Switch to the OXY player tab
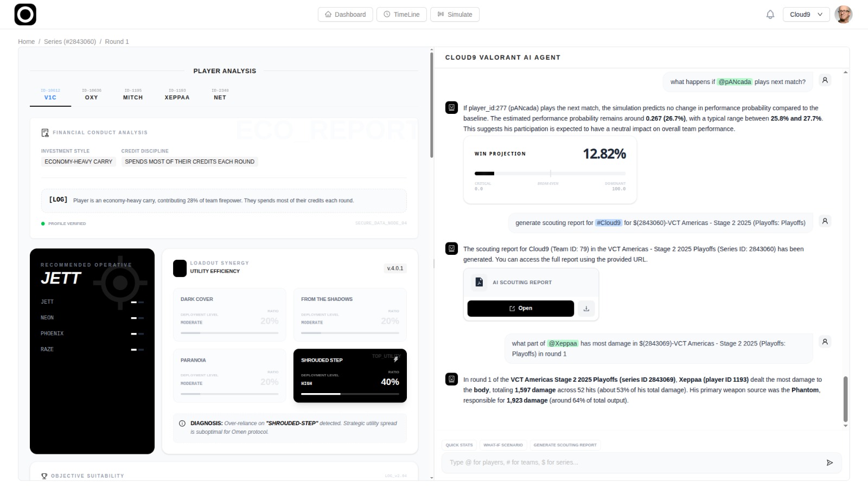Image resolution: width=868 pixels, height=488 pixels. click(x=92, y=94)
